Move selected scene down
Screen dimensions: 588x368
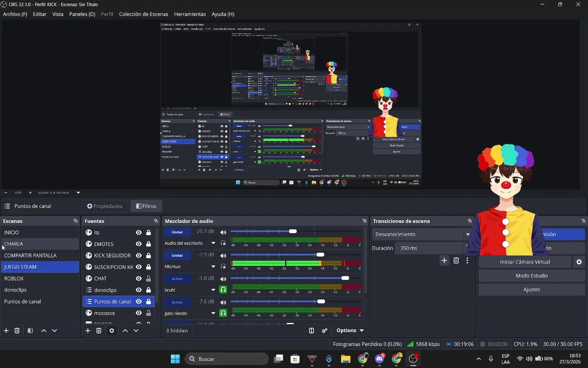click(55, 331)
